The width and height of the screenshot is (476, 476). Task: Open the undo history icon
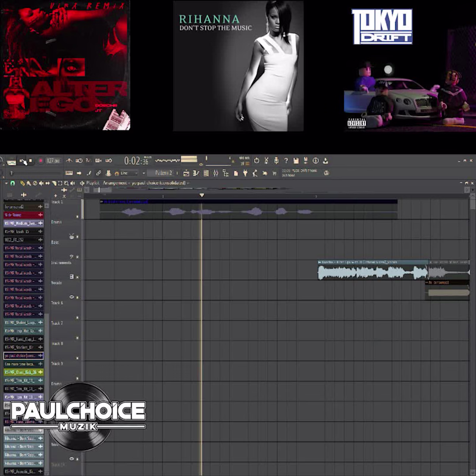[x=256, y=161]
